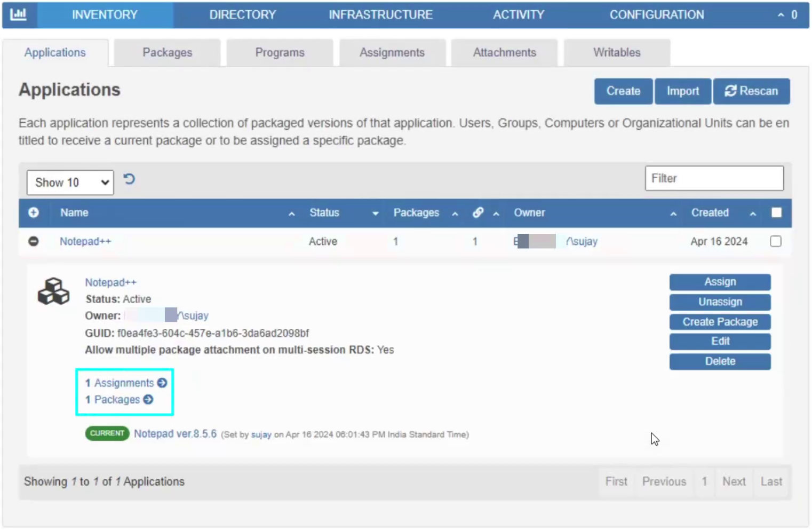Click the Name column sort chevron
Image resolution: width=812 pixels, height=530 pixels.
tap(292, 213)
